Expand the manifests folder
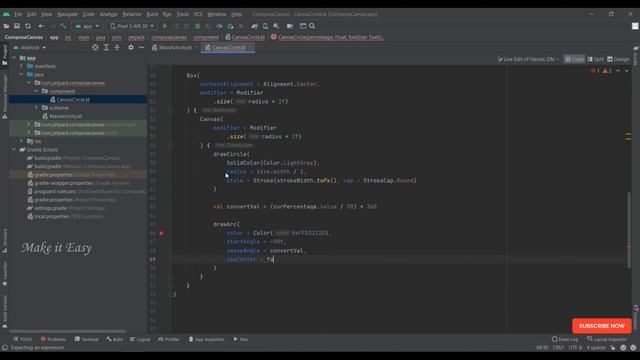The width and height of the screenshot is (640, 360). point(22,66)
